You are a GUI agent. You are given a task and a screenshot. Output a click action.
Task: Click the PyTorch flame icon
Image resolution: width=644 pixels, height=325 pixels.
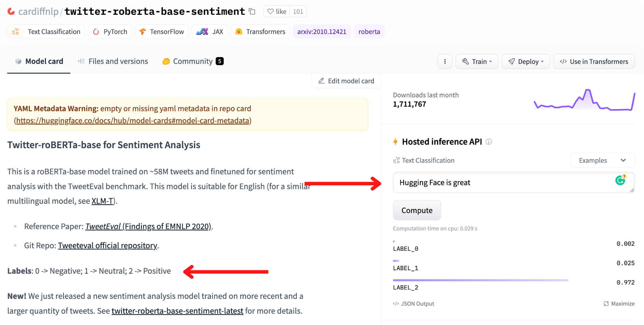coord(96,31)
